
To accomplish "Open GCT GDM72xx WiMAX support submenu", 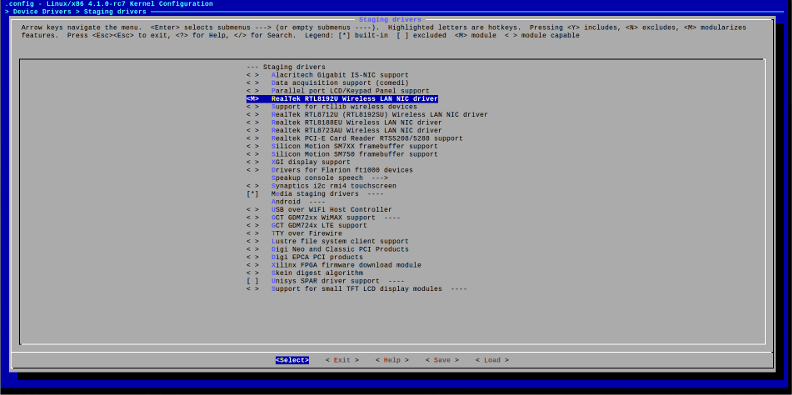I will pyautogui.click(x=323, y=218).
